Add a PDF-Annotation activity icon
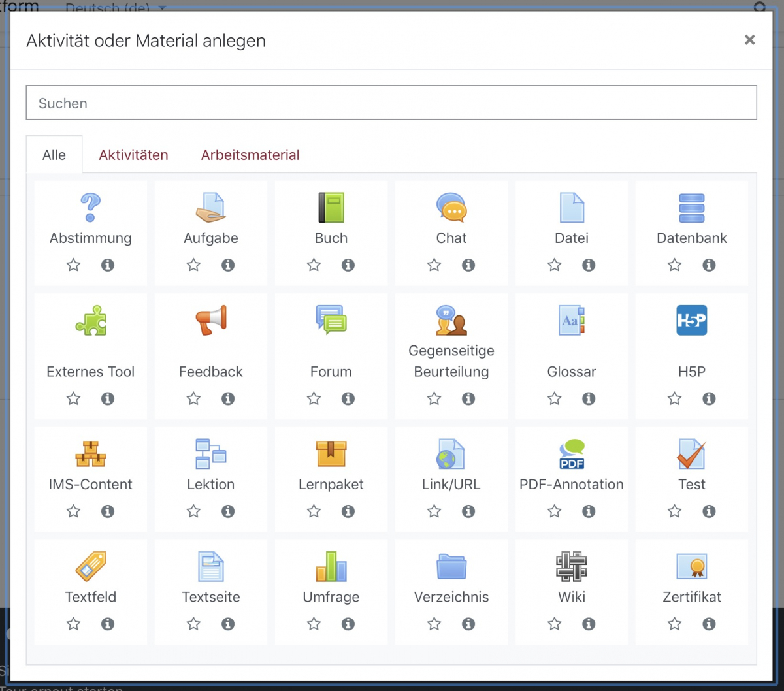Screen dimensions: 784x691 pos(571,454)
